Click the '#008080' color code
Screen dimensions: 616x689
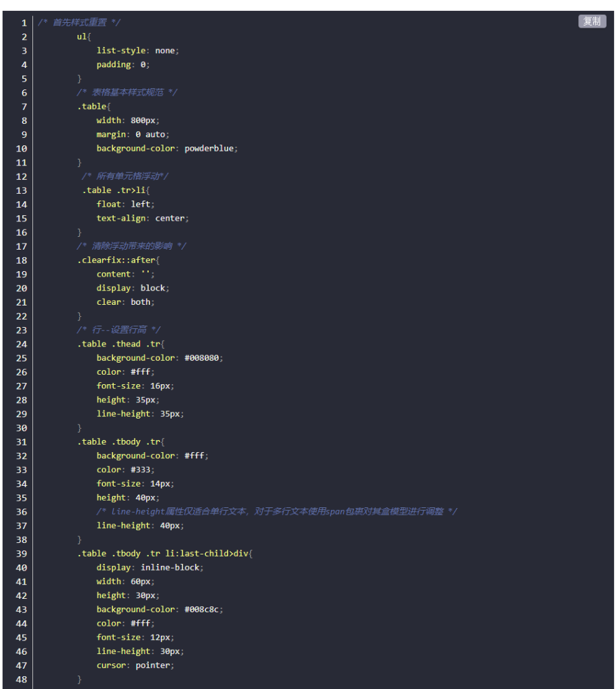pos(202,358)
